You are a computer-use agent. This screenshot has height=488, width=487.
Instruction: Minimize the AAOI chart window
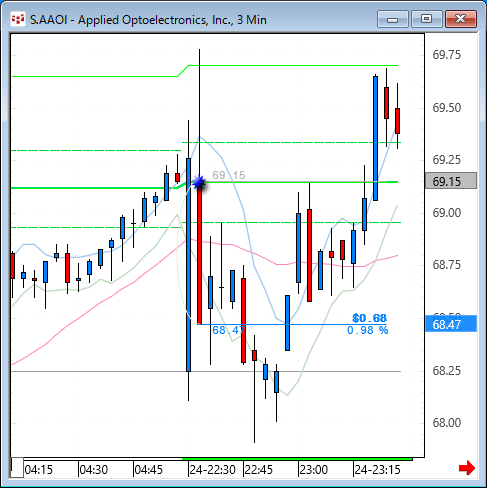[x=393, y=19]
